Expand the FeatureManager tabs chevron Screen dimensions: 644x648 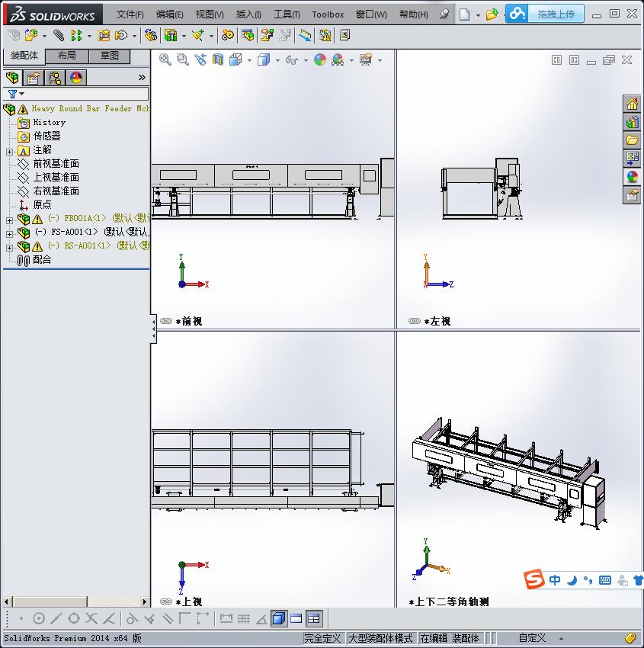pos(142,77)
